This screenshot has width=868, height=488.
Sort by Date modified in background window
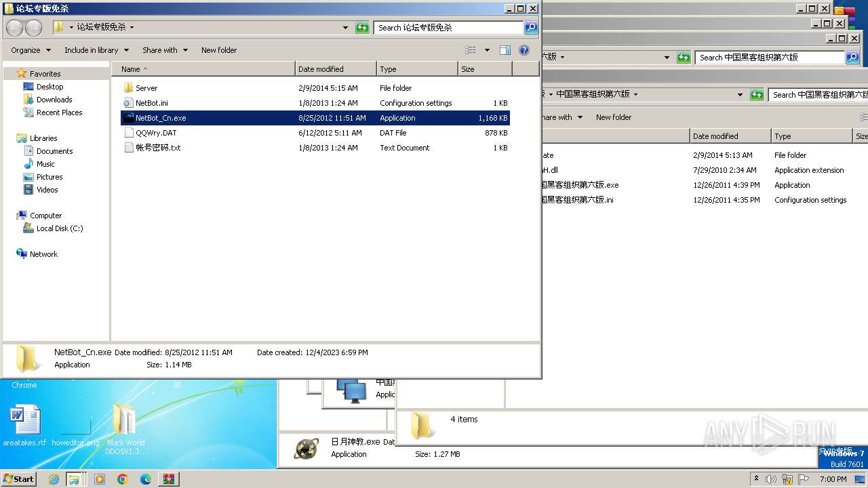(730, 136)
